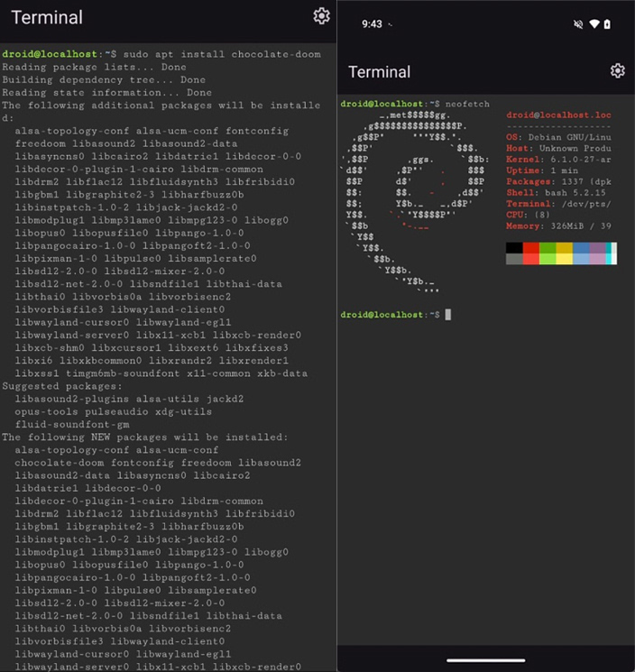This screenshot has height=672, width=635.
Task: Tap the Terminal title in left window
Action: point(47,17)
